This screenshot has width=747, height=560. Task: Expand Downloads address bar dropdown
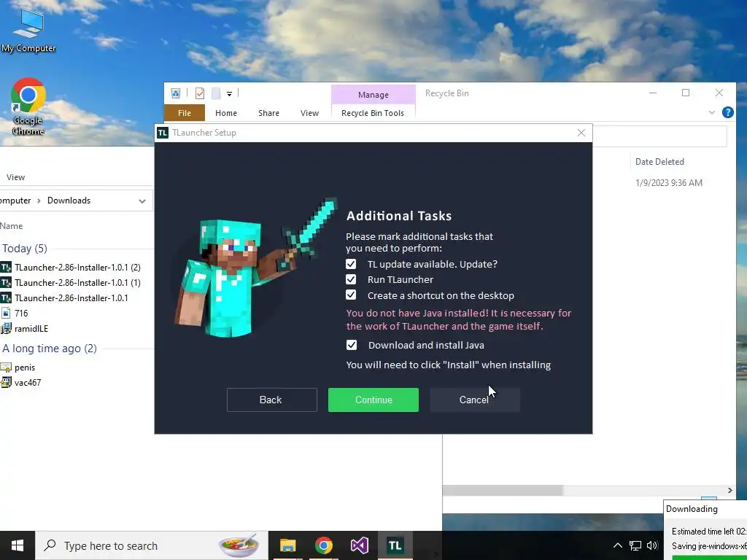142,201
